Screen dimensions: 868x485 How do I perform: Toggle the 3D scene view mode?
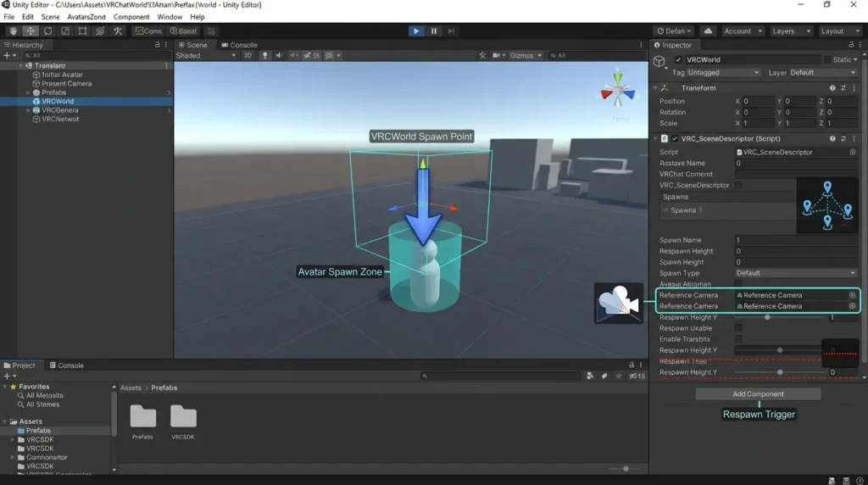248,55
